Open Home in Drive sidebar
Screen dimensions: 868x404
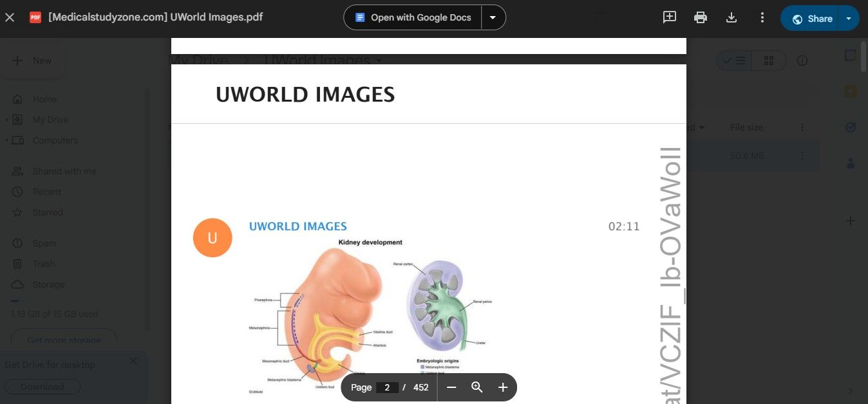pyautogui.click(x=44, y=99)
